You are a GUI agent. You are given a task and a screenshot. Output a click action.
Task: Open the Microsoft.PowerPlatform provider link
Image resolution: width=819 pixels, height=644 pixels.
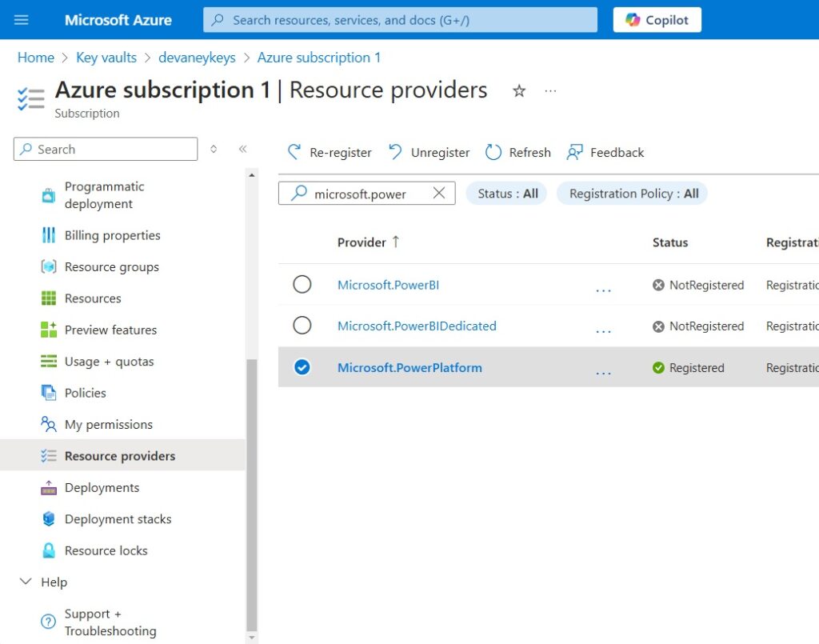409,367
